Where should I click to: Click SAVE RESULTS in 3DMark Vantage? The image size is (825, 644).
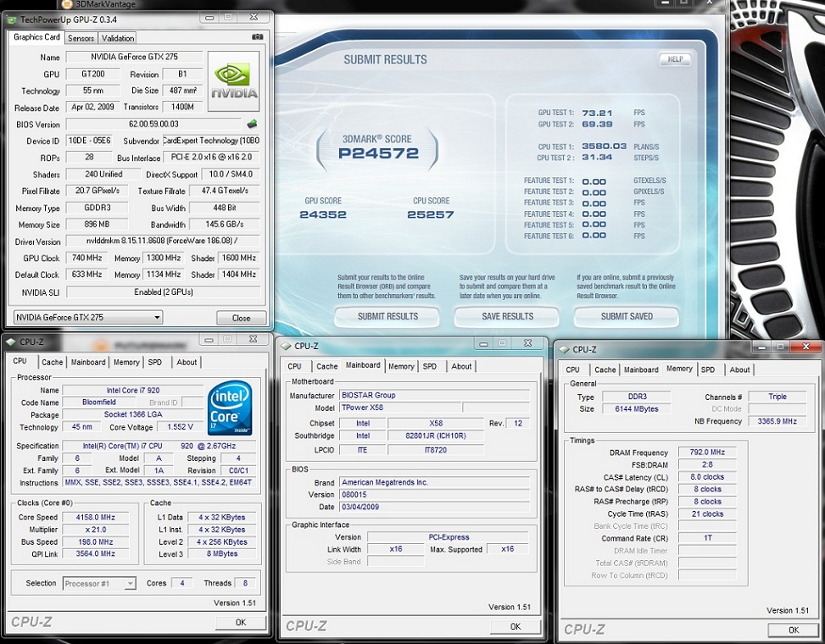pos(507,316)
